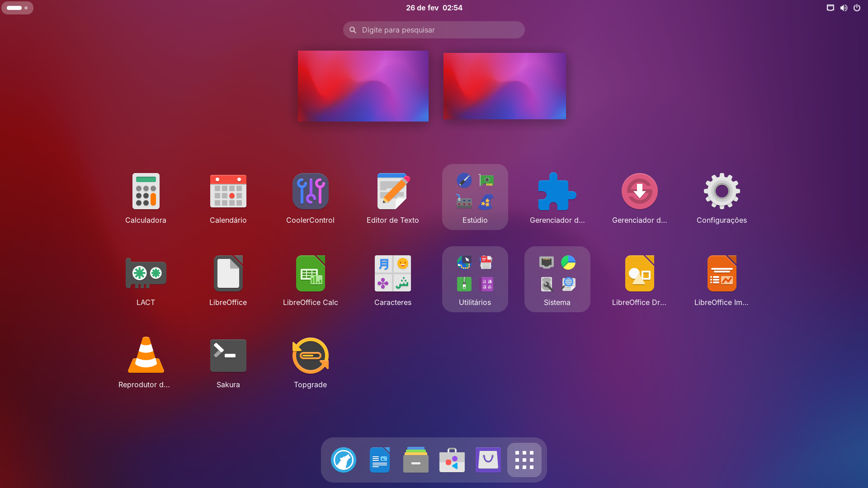Open the date and time menu
This screenshot has width=868, height=488.
434,8
